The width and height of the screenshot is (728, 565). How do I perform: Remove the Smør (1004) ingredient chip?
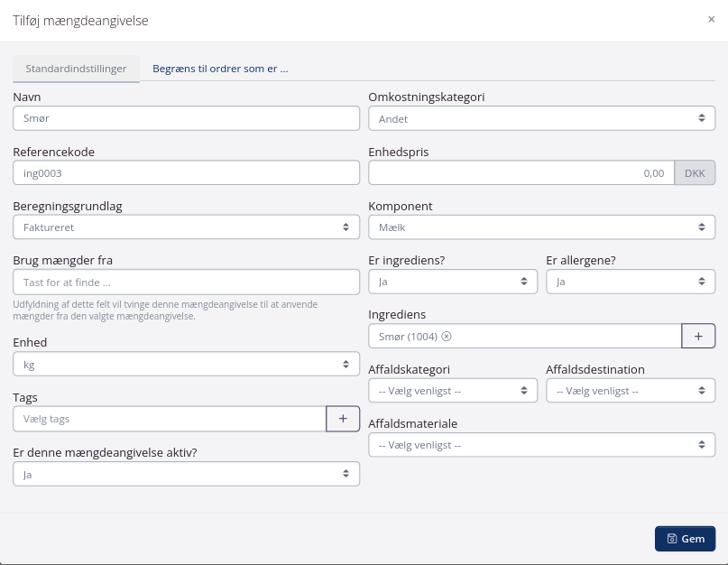pyautogui.click(x=447, y=337)
